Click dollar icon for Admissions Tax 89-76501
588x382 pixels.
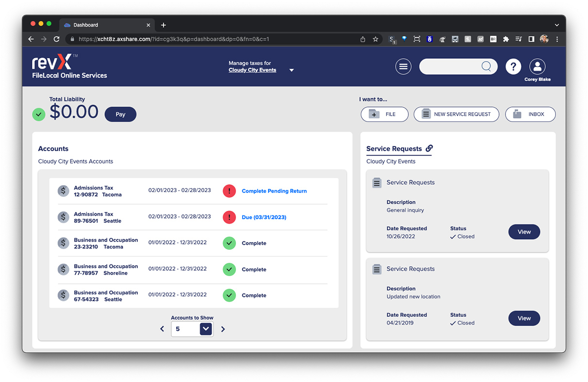(x=63, y=217)
